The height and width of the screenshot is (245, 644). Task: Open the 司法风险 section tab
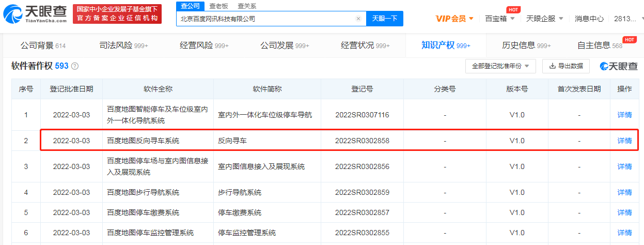(123, 45)
